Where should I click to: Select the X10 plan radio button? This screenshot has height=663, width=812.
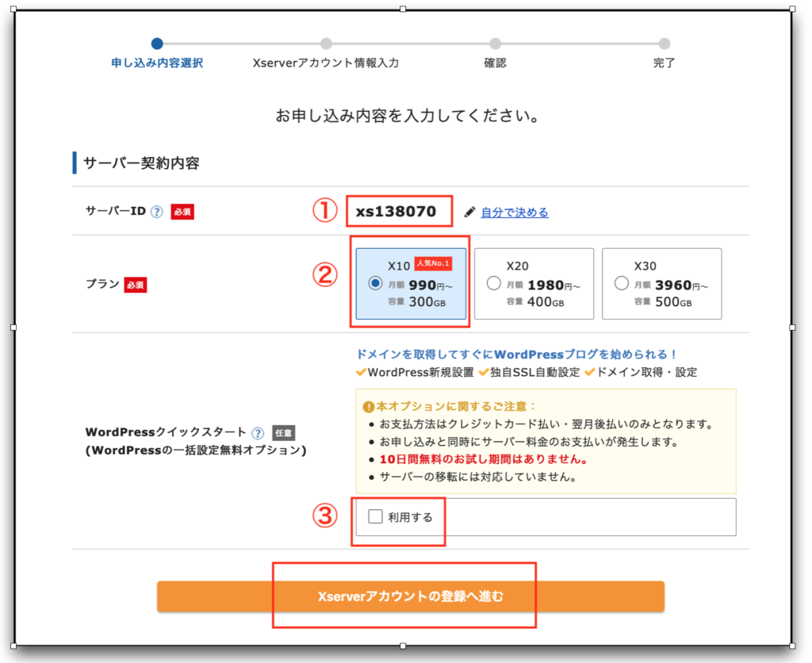(375, 283)
